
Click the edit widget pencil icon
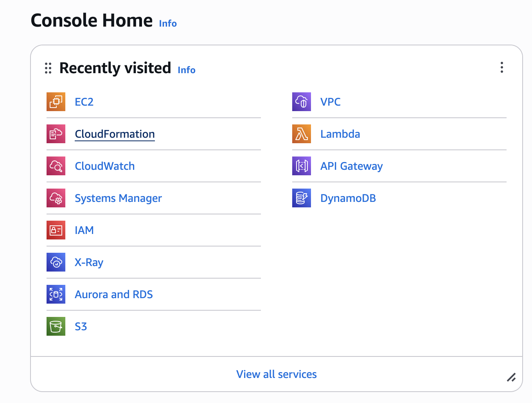click(x=512, y=377)
